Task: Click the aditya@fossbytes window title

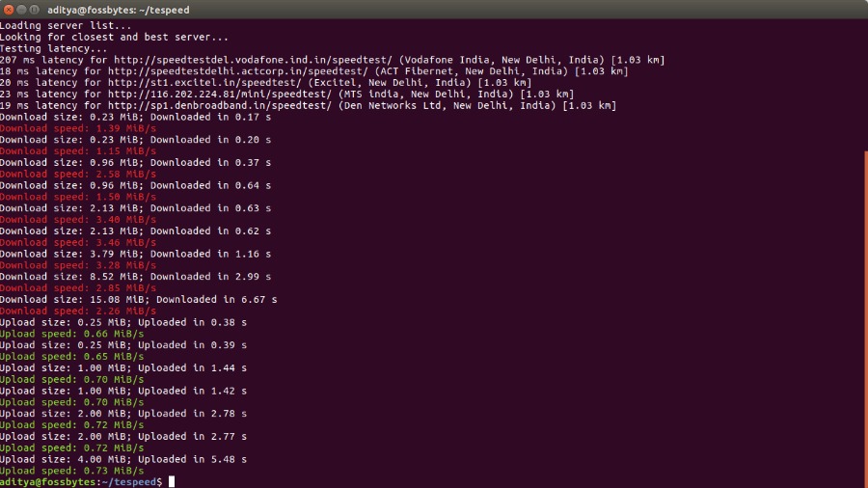Action: (104, 9)
